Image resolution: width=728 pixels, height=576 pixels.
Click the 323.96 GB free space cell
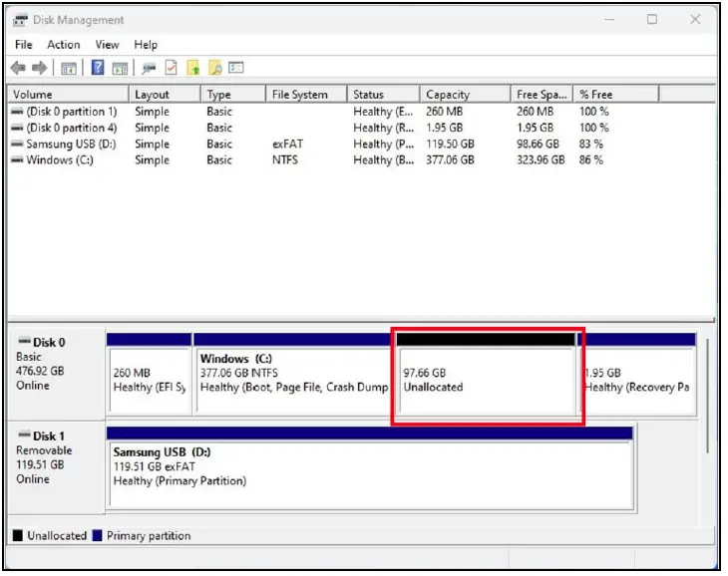(541, 160)
